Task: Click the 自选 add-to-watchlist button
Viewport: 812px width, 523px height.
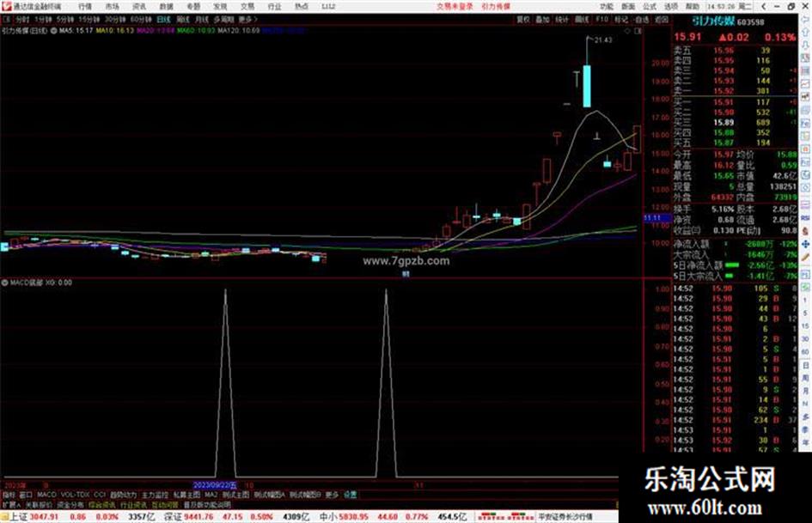Action: 641,19
